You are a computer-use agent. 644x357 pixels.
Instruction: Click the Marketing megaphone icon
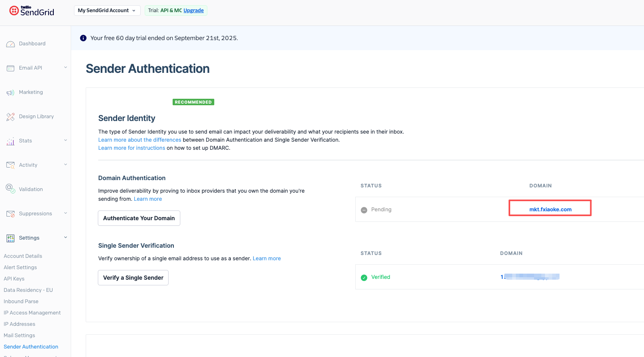pyautogui.click(x=11, y=93)
